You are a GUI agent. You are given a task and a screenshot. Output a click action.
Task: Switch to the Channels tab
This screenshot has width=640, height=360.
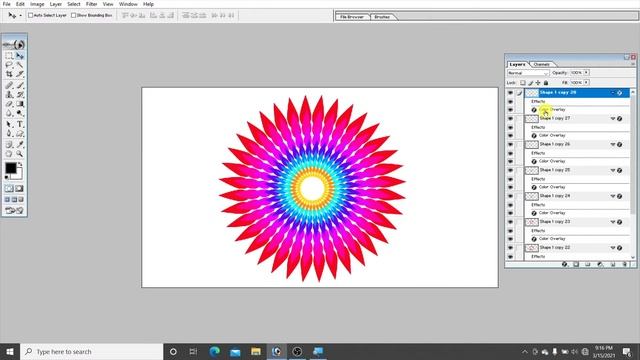coord(542,64)
